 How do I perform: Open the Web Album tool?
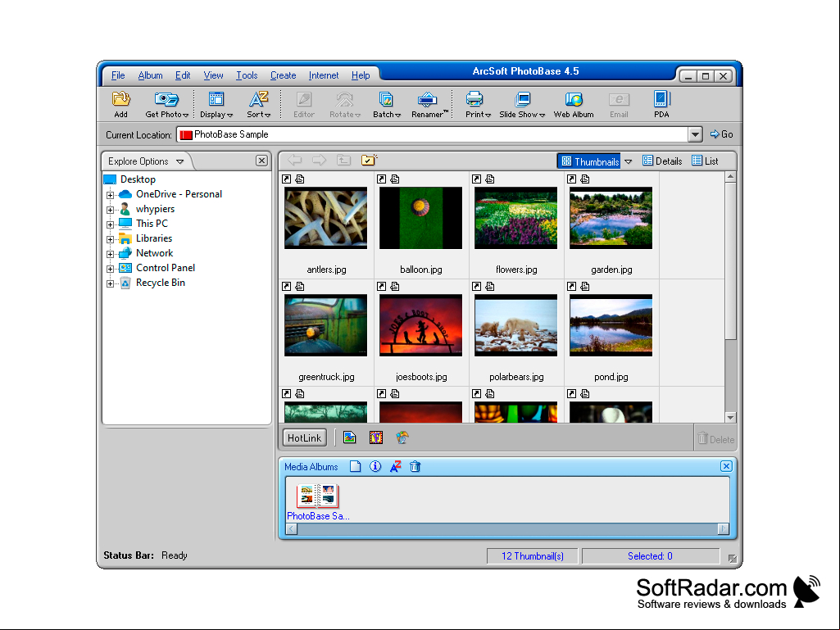573,105
